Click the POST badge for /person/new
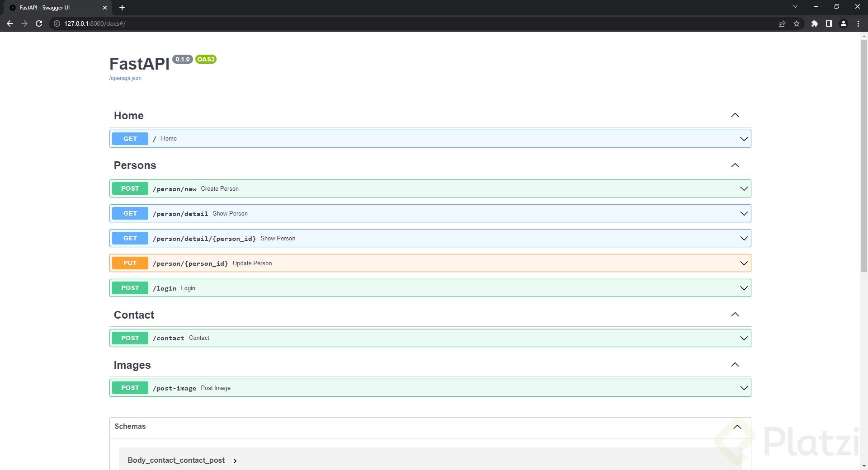868x470 pixels. [130, 188]
